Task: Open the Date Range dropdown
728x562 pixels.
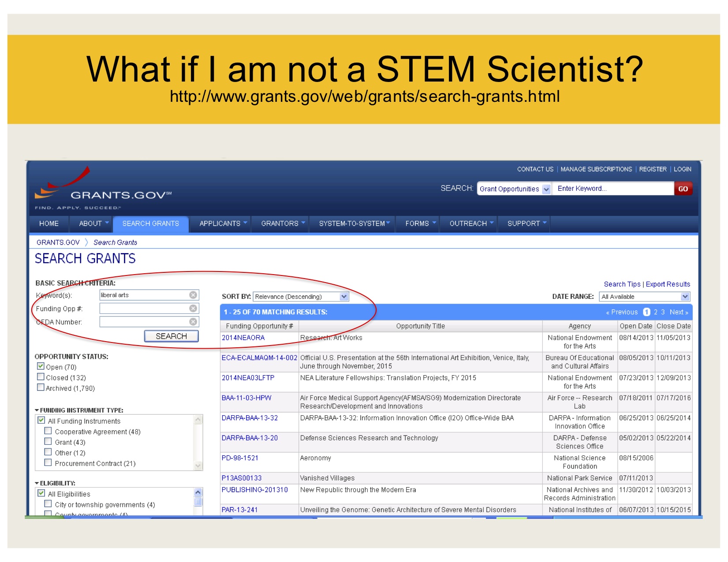Action: (644, 297)
